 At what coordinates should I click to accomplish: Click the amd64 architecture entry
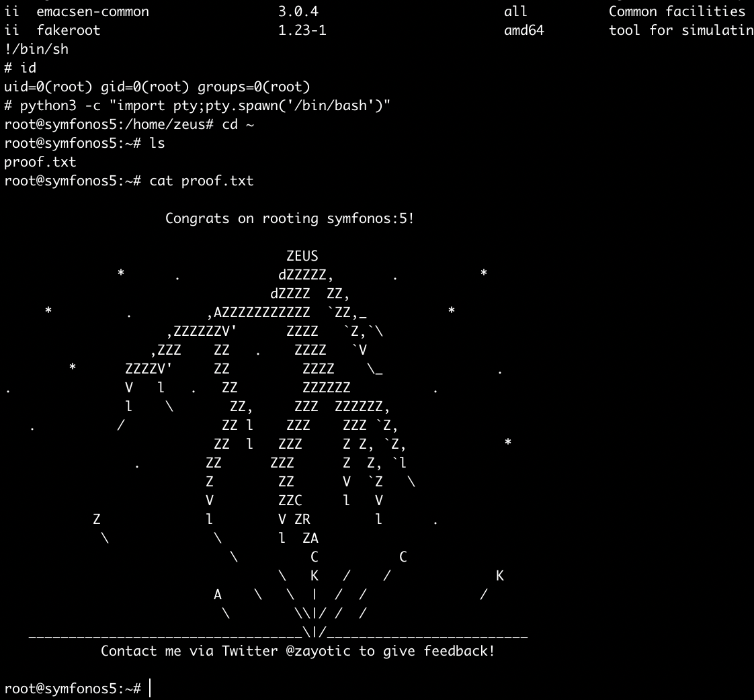click(523, 30)
